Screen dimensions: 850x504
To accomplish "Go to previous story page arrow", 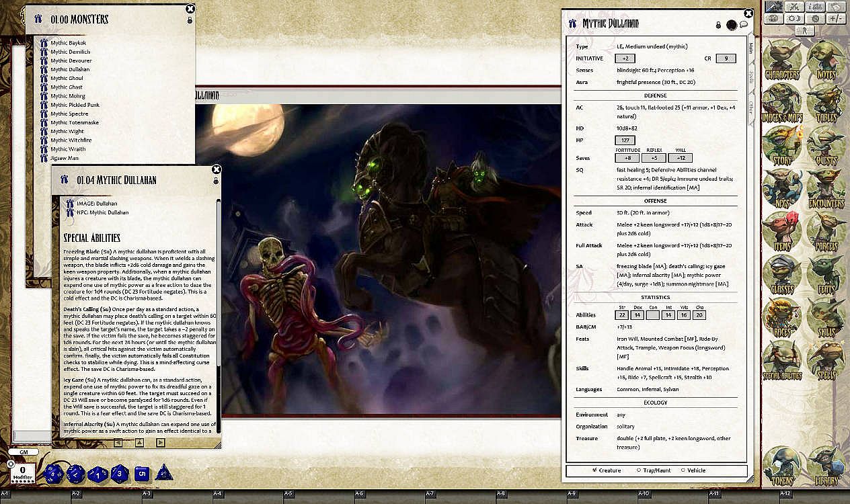I will coord(118,442).
